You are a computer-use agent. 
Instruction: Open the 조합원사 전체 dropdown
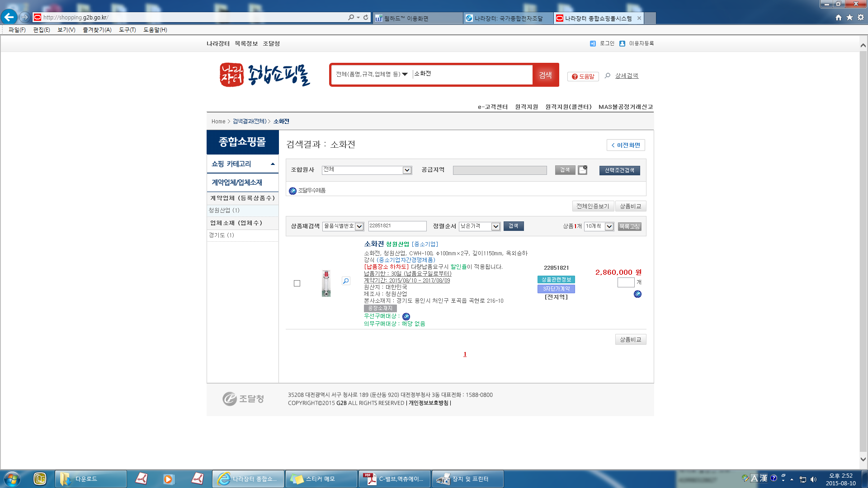(x=367, y=170)
